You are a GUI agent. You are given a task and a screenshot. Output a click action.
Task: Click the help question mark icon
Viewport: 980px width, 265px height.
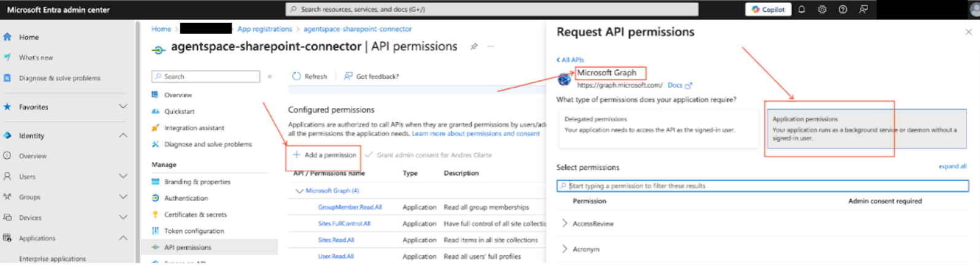pos(843,9)
